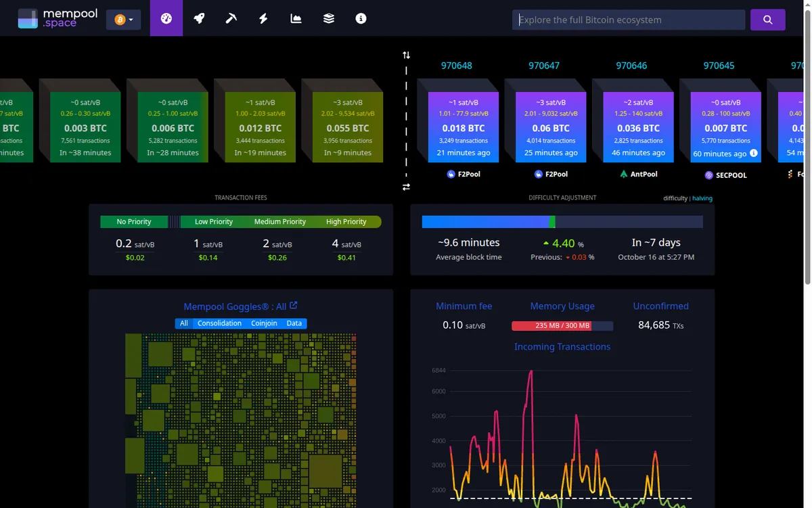
Task: Select the Coinjoin goggles filter tab
Action: pos(264,323)
